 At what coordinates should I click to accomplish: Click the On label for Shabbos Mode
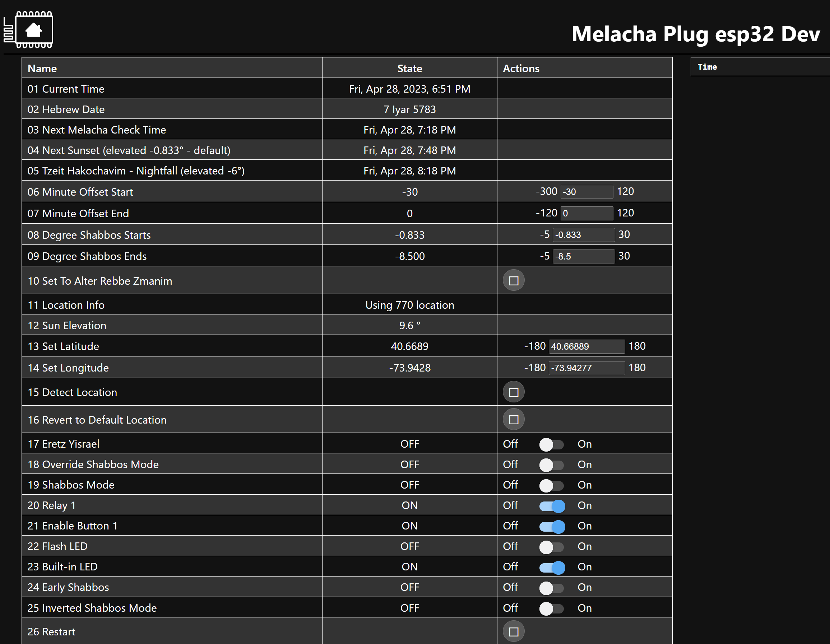click(584, 485)
